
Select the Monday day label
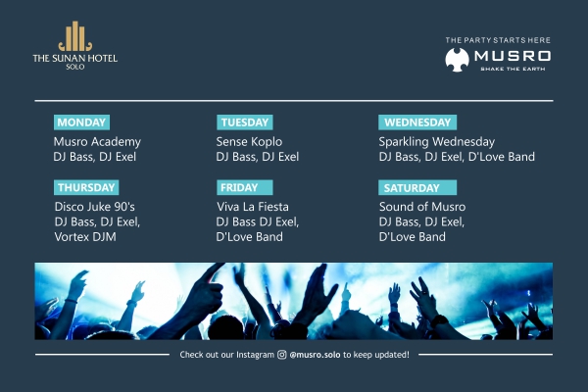(81, 122)
